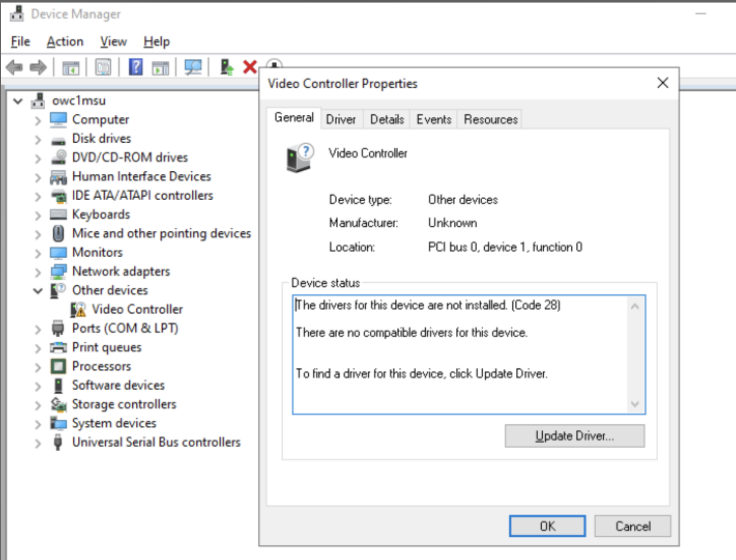Open the View menu
Image resolution: width=736 pixels, height=560 pixels.
tap(113, 42)
